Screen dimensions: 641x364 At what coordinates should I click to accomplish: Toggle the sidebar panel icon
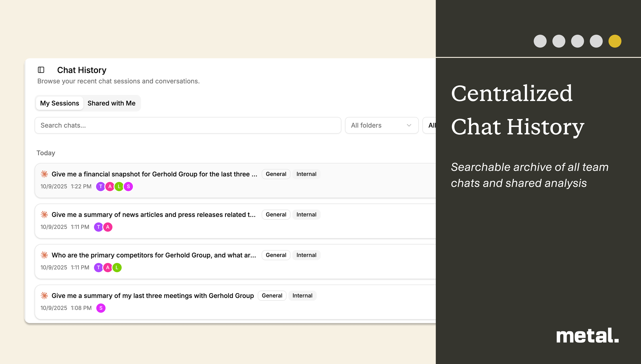[41, 70]
